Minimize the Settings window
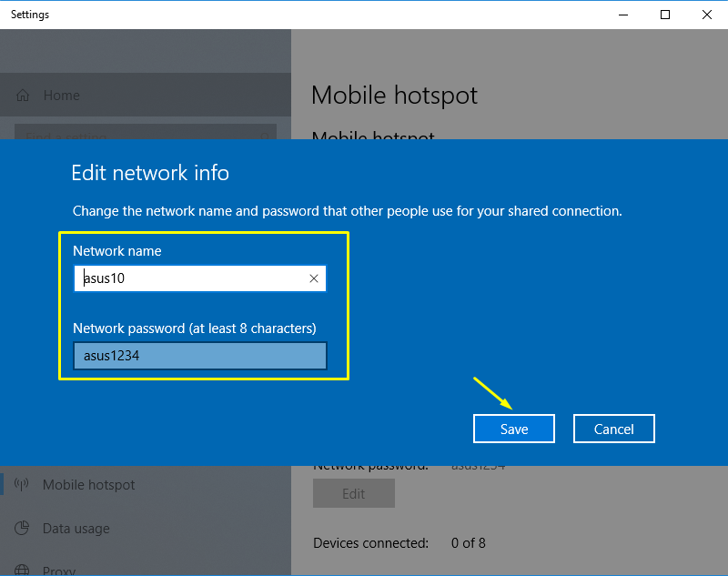Image resolution: width=728 pixels, height=576 pixels. (623, 15)
